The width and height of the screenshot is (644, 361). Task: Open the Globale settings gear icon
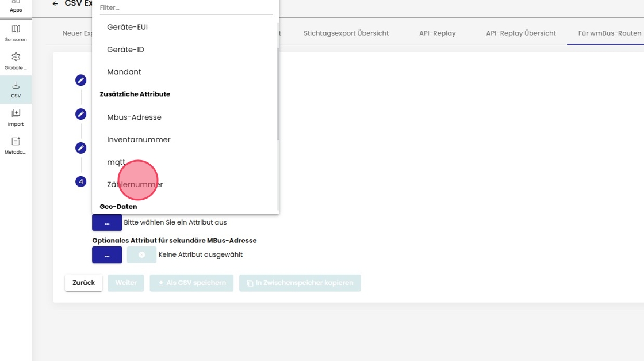[16, 58]
